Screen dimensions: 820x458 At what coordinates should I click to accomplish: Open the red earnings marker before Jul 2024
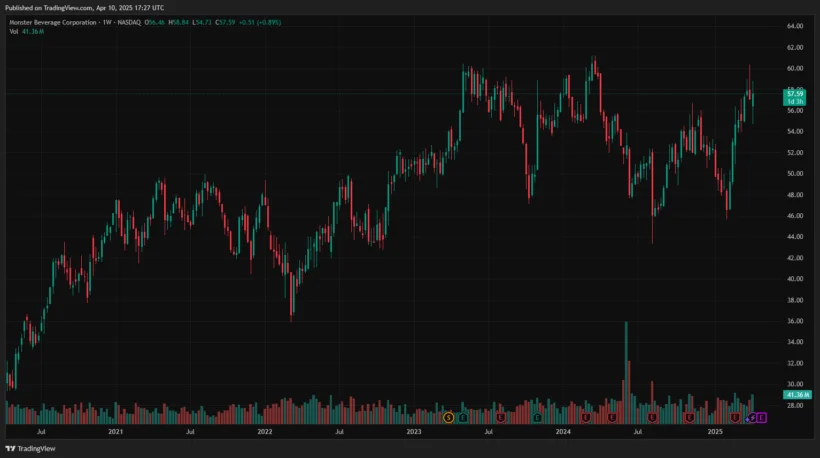coord(612,418)
